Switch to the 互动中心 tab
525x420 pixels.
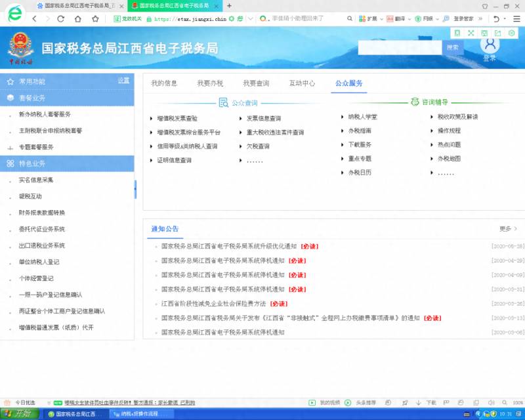(x=302, y=83)
